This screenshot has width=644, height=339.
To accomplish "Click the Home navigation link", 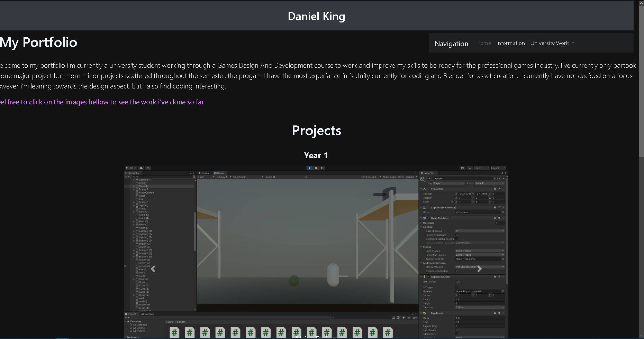I will [x=483, y=43].
